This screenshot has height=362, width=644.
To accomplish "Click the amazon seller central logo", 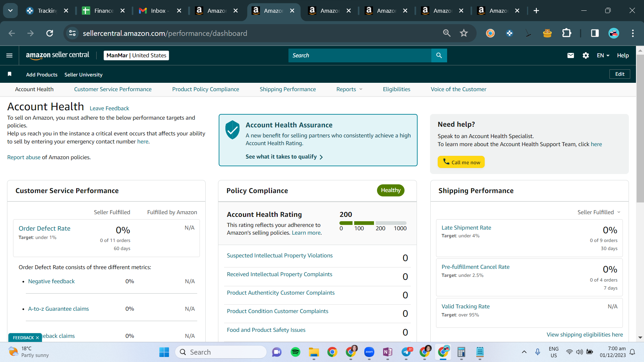I will (x=58, y=55).
